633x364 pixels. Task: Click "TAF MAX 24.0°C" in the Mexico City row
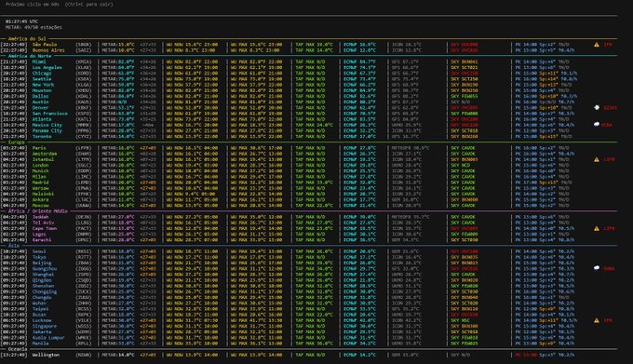click(314, 125)
